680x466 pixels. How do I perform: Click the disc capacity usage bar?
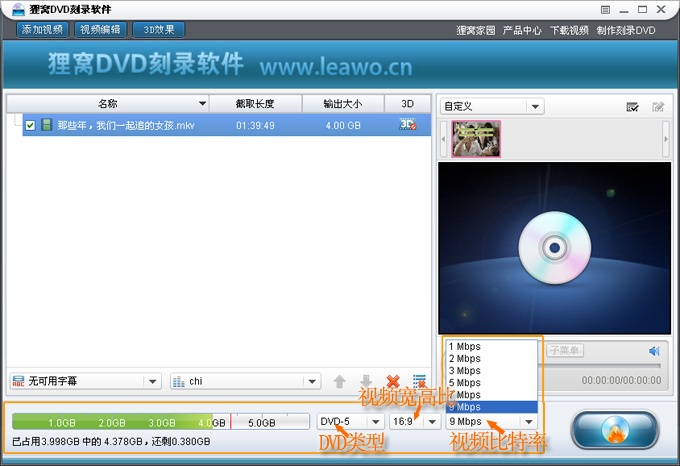(161, 421)
